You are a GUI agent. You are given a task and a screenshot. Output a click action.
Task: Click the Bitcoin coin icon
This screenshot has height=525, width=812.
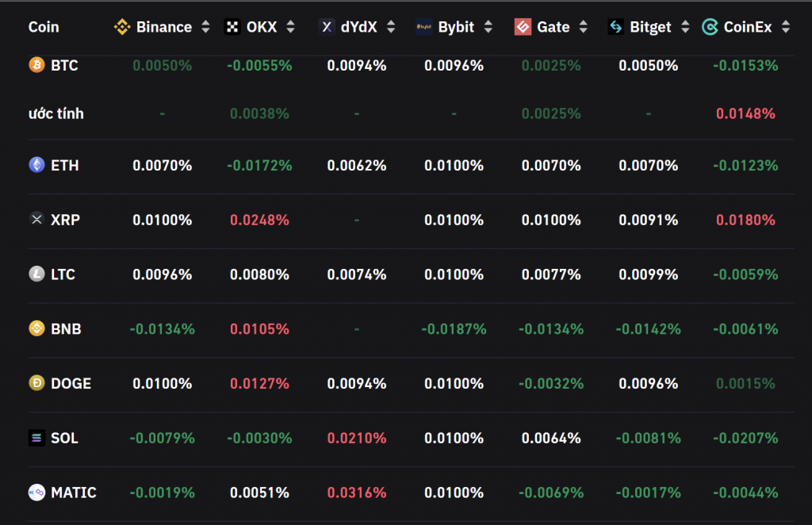36,65
